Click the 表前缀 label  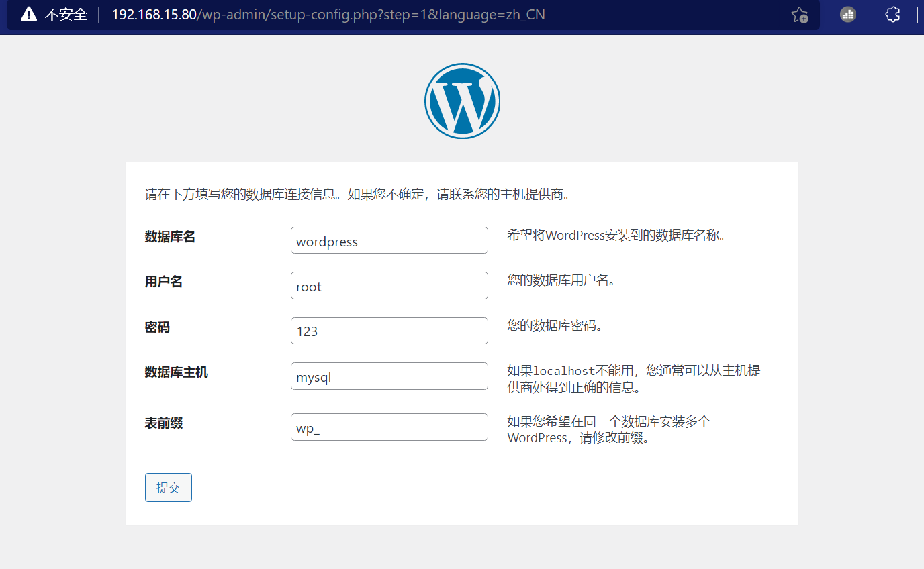pyautogui.click(x=164, y=423)
